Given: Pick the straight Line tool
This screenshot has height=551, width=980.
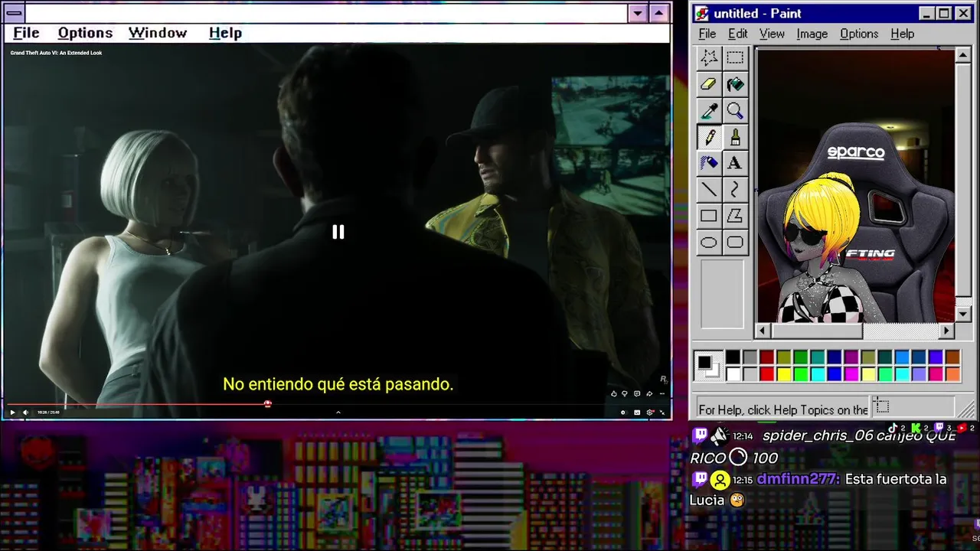Looking at the screenshot, I should [709, 190].
